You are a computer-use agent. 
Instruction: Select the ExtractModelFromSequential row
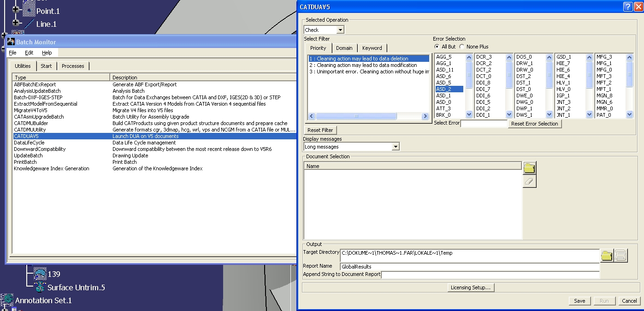(154, 104)
